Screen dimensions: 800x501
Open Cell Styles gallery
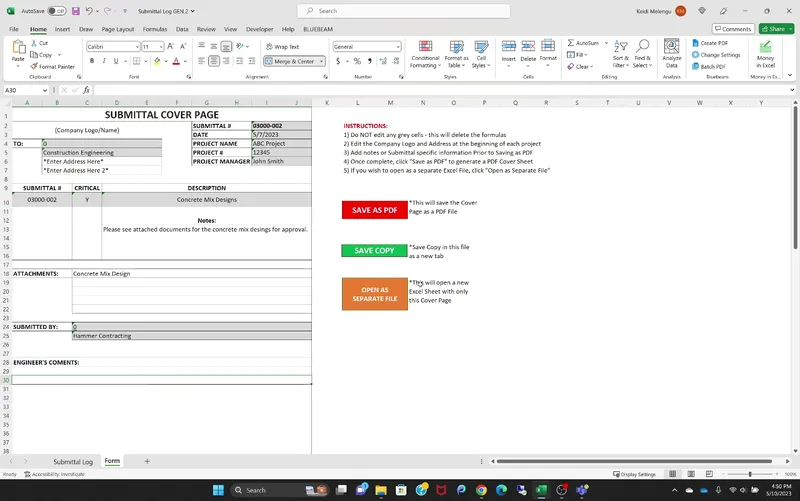[481, 54]
